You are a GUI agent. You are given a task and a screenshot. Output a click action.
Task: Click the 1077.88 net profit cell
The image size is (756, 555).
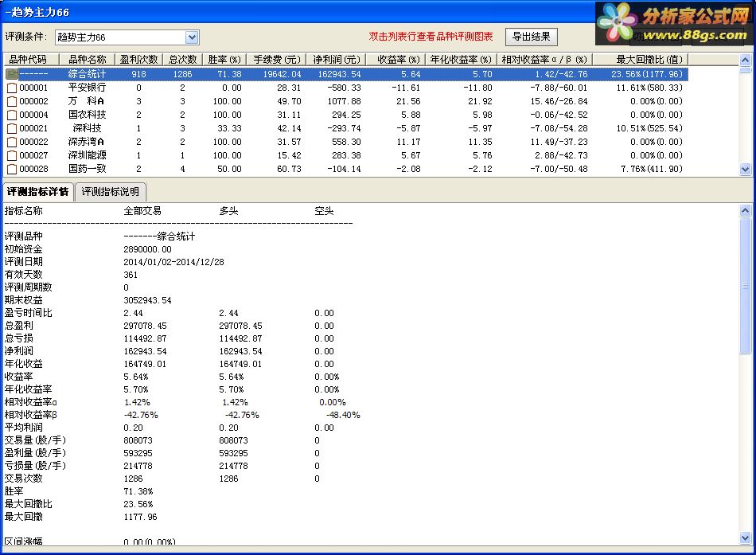coord(344,101)
